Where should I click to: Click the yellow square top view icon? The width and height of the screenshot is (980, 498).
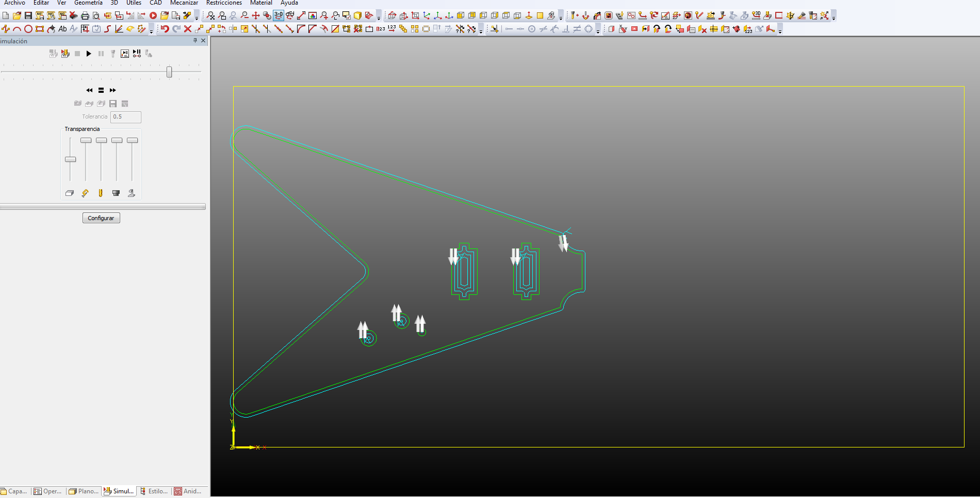click(x=540, y=15)
